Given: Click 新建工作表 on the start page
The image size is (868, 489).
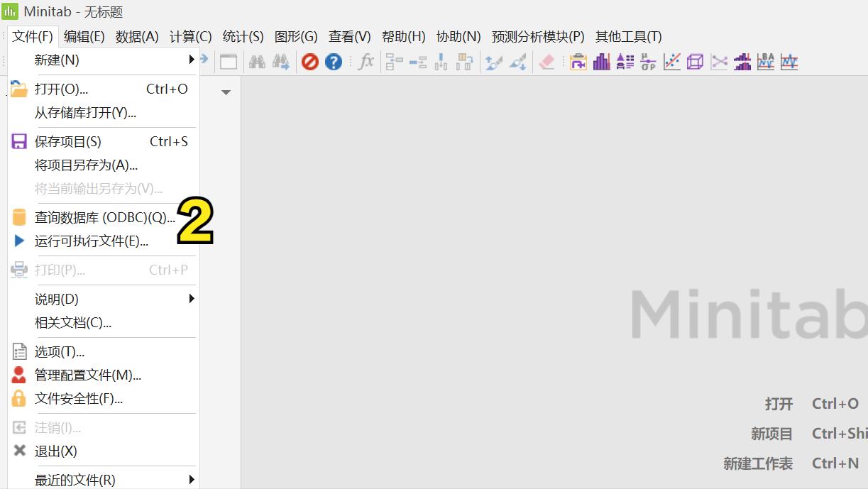Looking at the screenshot, I should (757, 463).
